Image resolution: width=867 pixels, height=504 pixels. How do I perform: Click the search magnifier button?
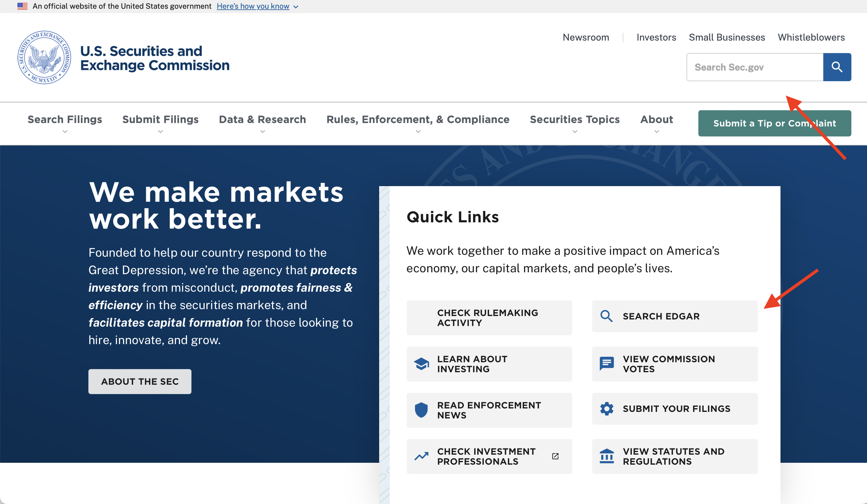tap(837, 67)
